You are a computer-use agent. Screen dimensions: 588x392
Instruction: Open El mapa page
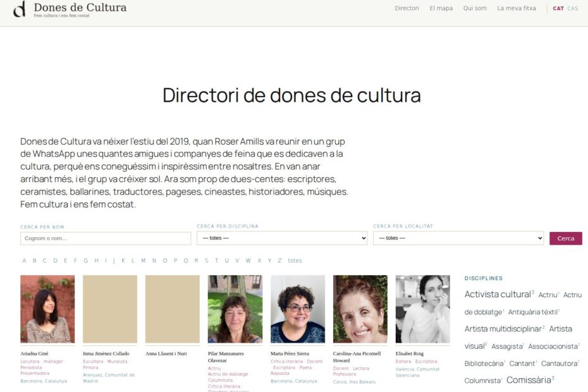coord(441,8)
